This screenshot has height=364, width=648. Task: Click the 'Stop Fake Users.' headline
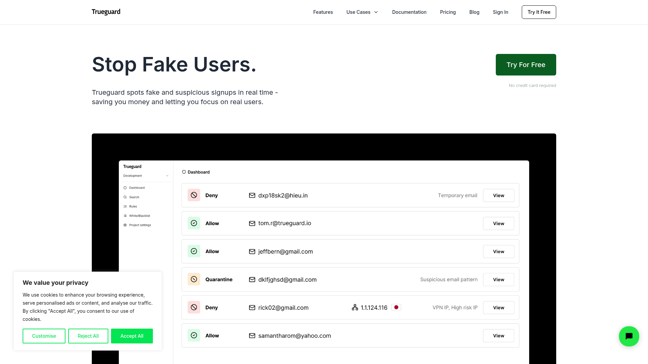pyautogui.click(x=174, y=64)
